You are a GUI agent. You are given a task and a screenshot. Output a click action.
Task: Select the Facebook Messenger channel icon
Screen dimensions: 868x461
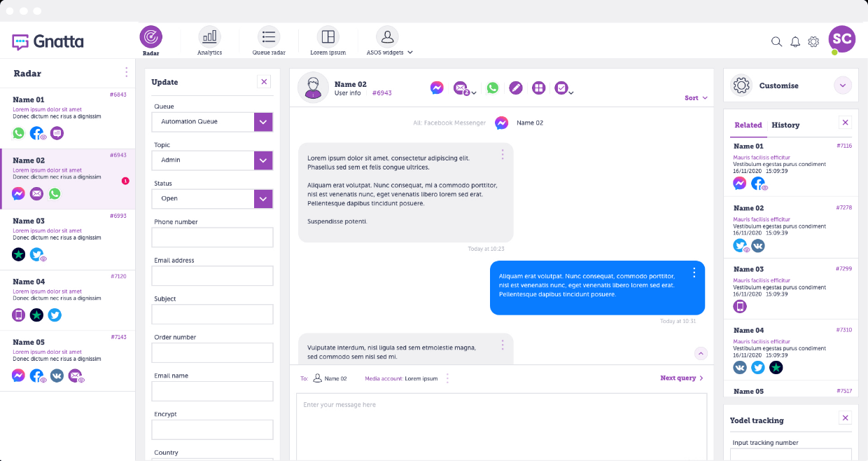pyautogui.click(x=437, y=88)
